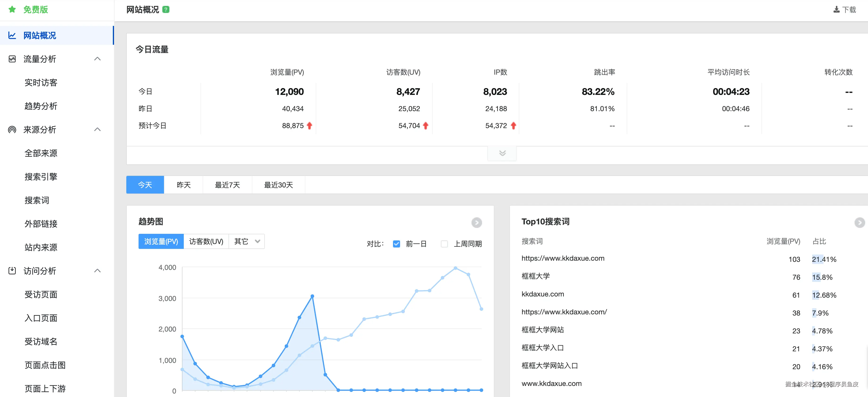Click the 来源分析 radar icon
The height and width of the screenshot is (397, 868).
coord(12,130)
